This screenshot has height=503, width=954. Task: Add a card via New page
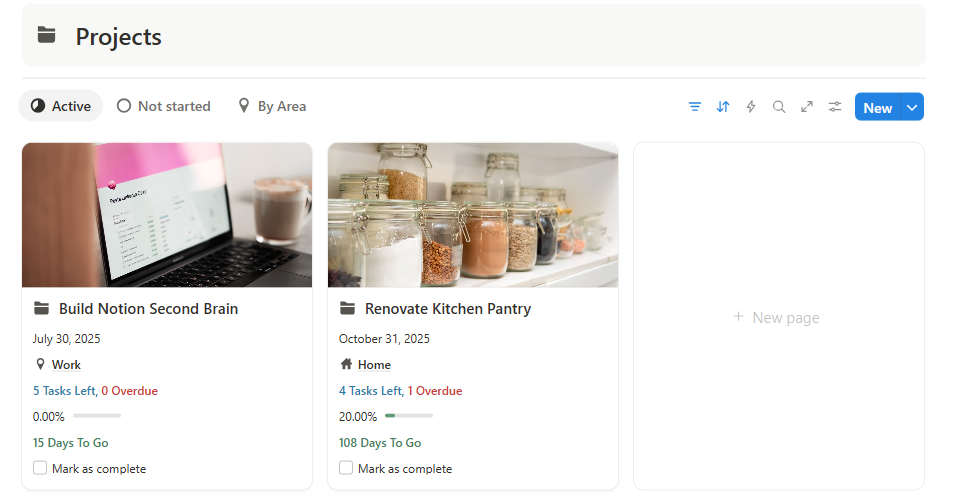click(777, 318)
